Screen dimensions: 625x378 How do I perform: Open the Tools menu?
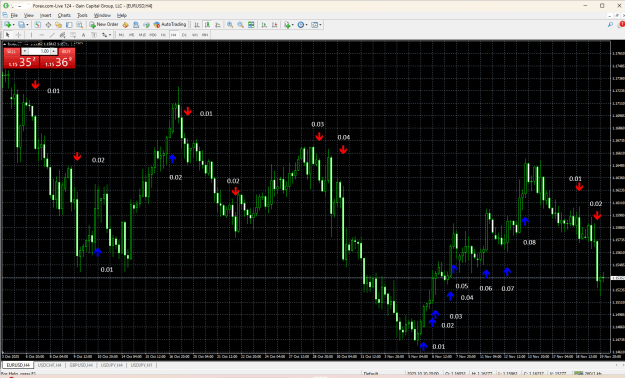coord(82,15)
